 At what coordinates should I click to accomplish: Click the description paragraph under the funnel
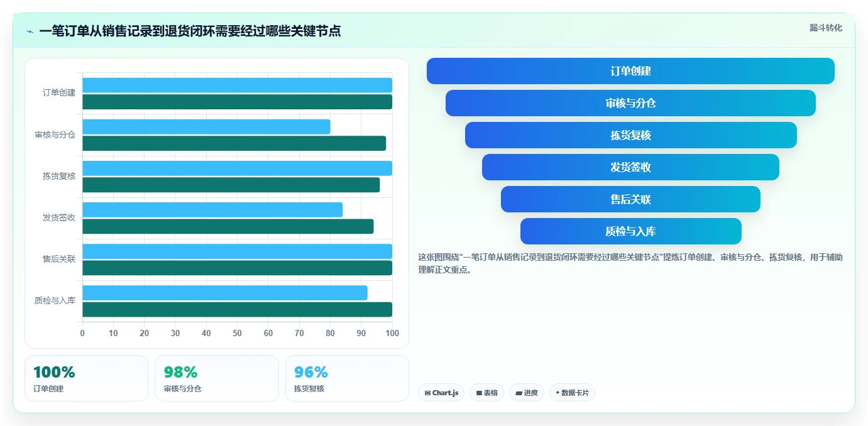click(630, 263)
